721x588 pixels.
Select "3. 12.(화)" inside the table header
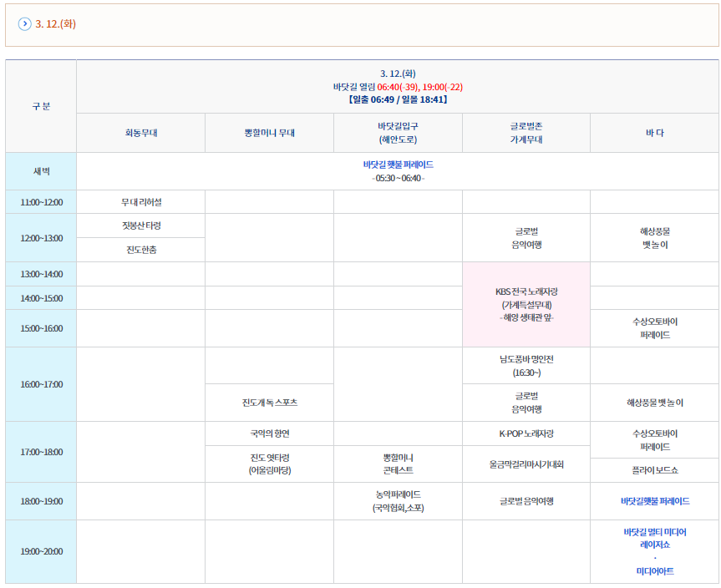pyautogui.click(x=398, y=73)
